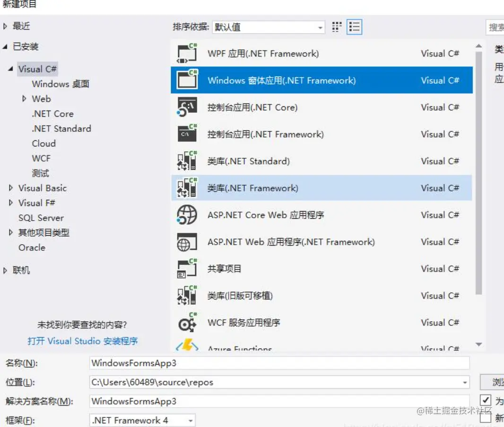Select Oracle in the tree
The width and height of the screenshot is (504, 427).
(x=32, y=248)
